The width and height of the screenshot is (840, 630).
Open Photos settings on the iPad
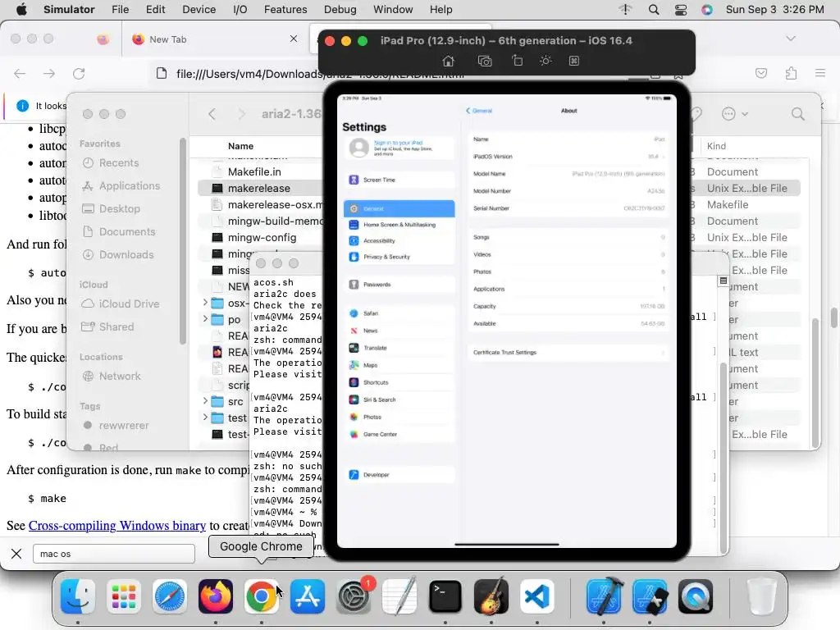(399, 417)
